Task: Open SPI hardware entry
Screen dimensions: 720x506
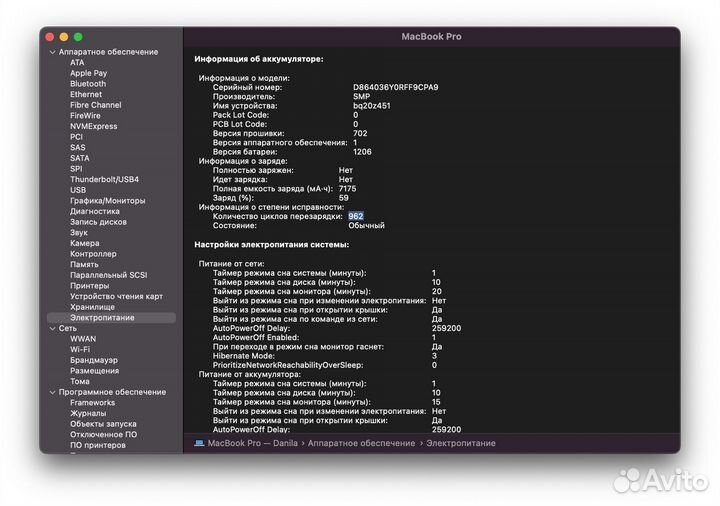Action: [x=76, y=169]
